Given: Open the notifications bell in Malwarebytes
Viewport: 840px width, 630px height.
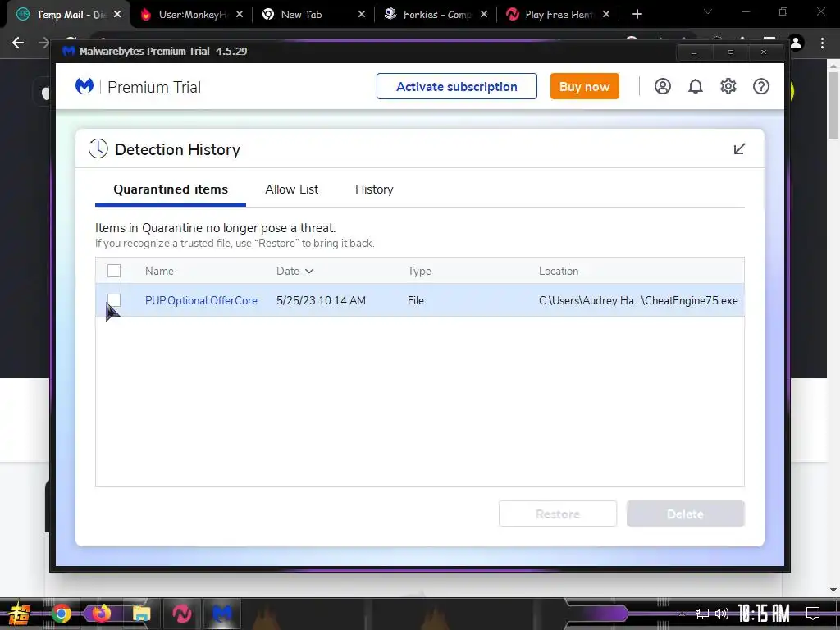Looking at the screenshot, I should [696, 86].
